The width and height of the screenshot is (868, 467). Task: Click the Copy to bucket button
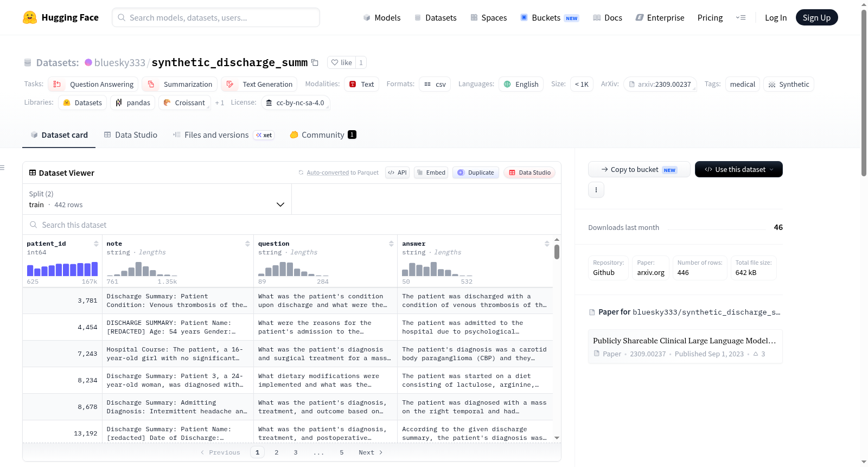pyautogui.click(x=639, y=169)
